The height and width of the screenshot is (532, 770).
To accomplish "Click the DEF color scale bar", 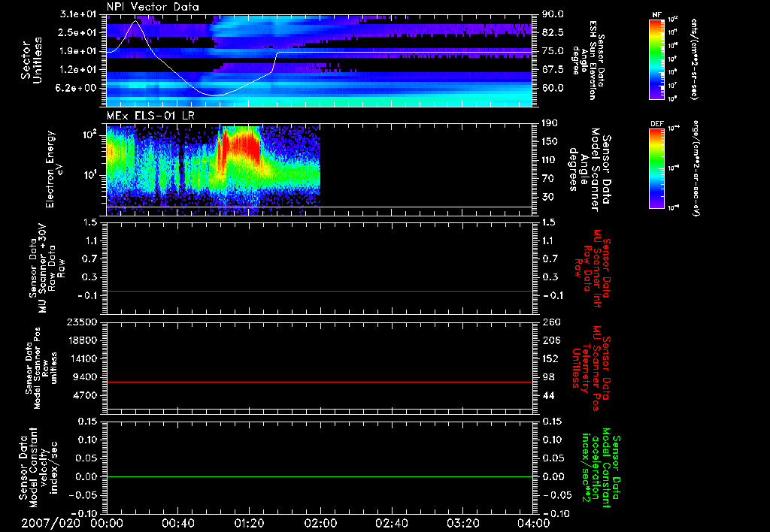I will (x=657, y=168).
